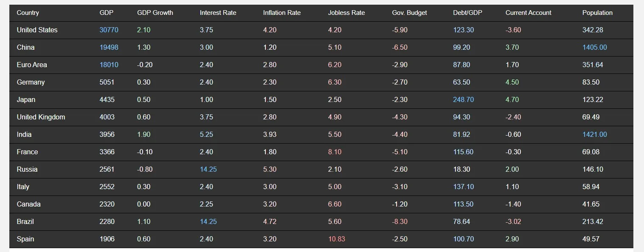Open the Japan country link

point(26,99)
